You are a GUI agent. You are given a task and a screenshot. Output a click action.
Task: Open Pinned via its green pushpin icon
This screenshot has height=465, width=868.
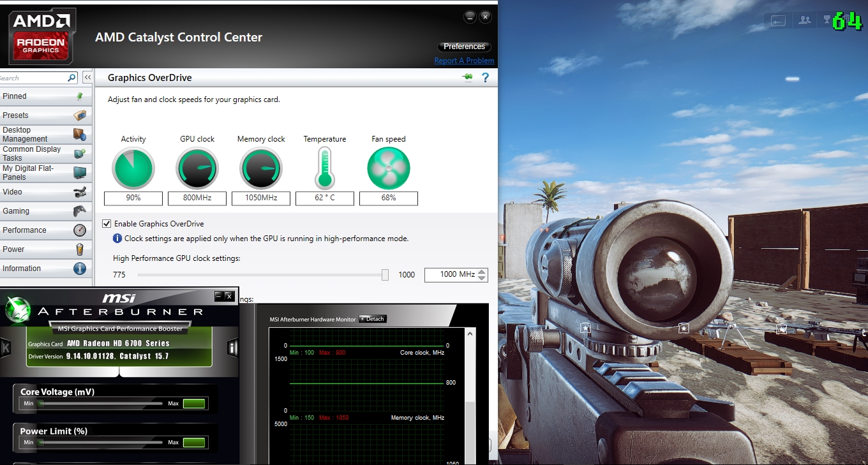pos(79,96)
